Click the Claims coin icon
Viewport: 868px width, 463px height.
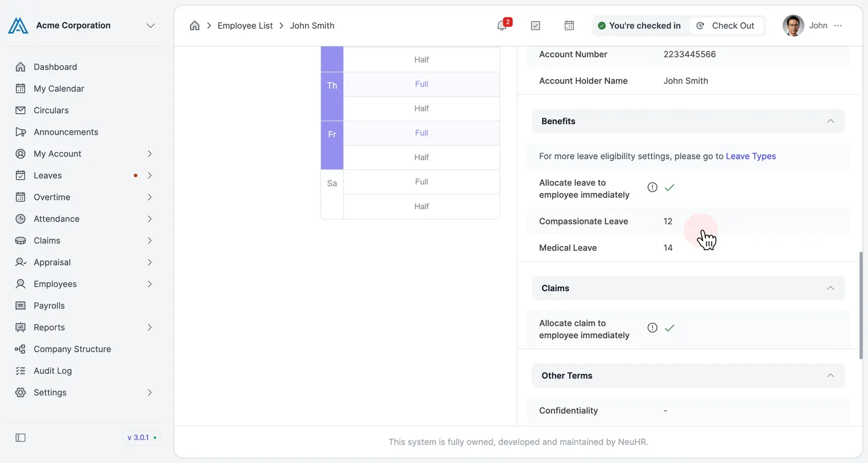[x=20, y=241]
